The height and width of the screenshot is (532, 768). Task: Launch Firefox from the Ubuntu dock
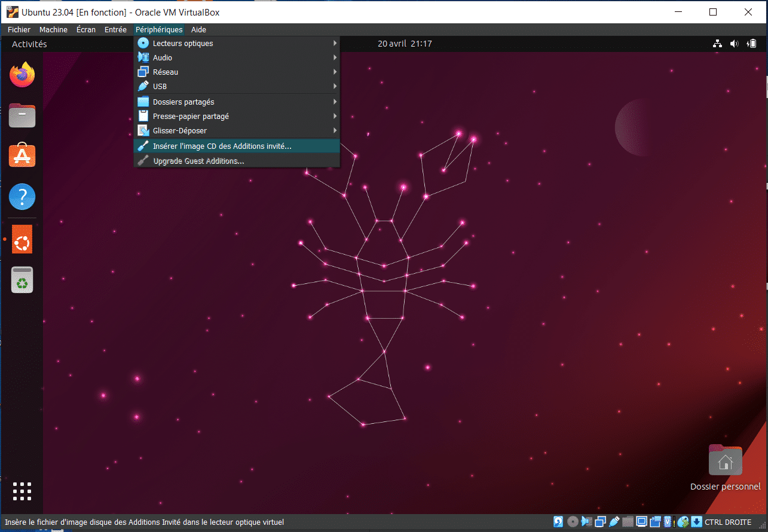[22, 74]
